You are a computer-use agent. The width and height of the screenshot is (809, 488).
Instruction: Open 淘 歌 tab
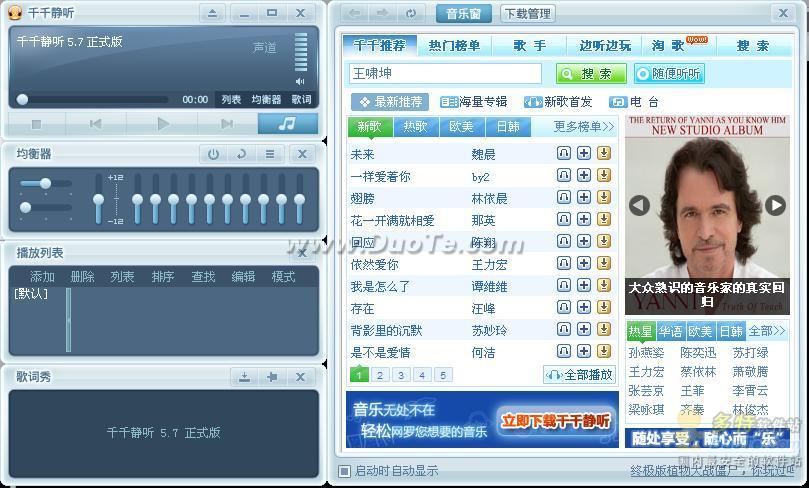tap(679, 45)
